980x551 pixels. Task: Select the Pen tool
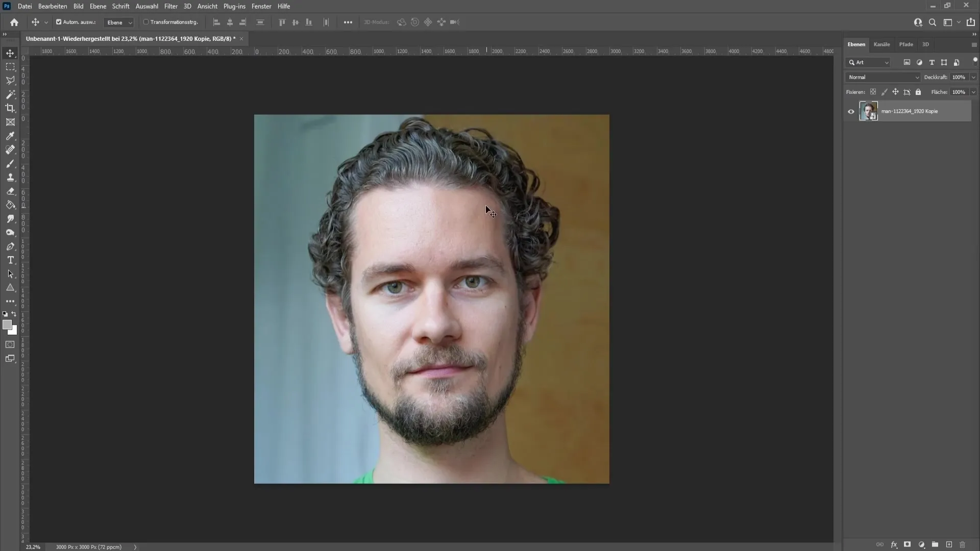click(x=10, y=245)
